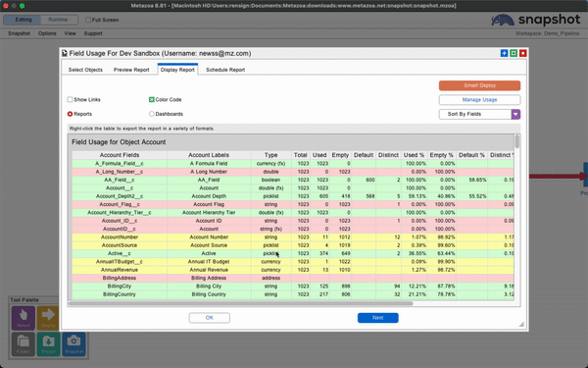This screenshot has height=368, width=588.
Task: Select the Dashboards radio button
Action: tap(152, 114)
